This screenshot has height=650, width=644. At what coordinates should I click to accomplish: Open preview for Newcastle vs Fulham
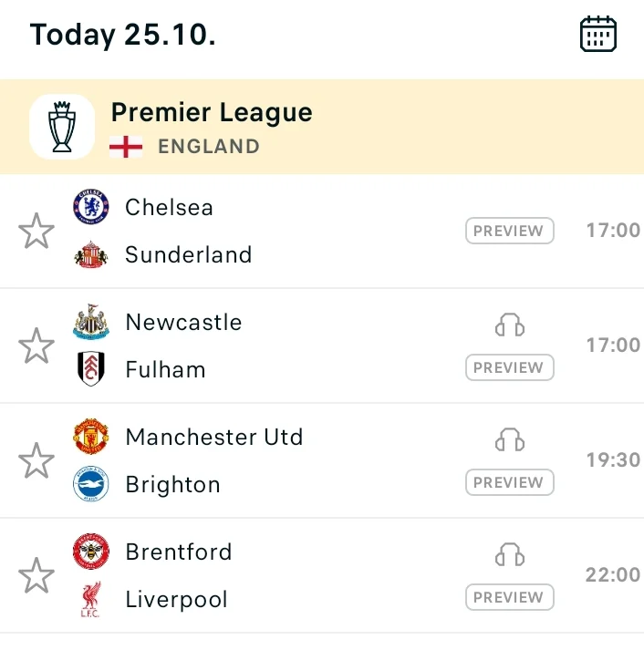(x=510, y=368)
